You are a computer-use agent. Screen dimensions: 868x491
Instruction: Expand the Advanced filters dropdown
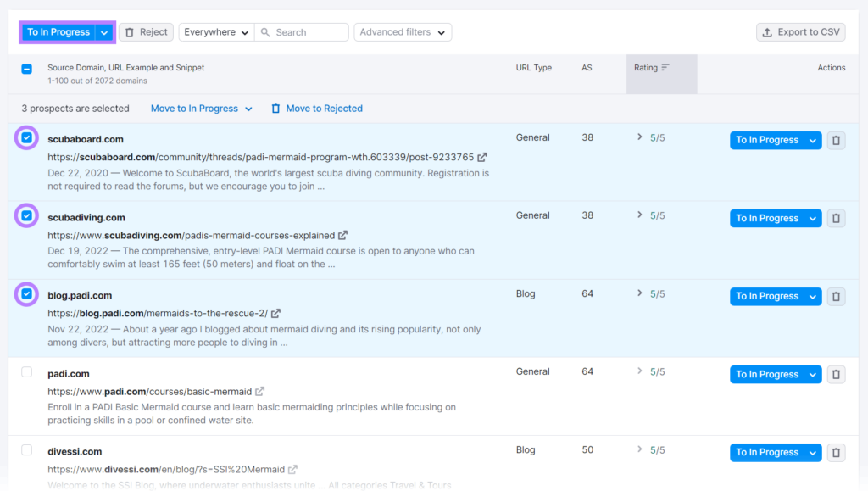(x=403, y=32)
